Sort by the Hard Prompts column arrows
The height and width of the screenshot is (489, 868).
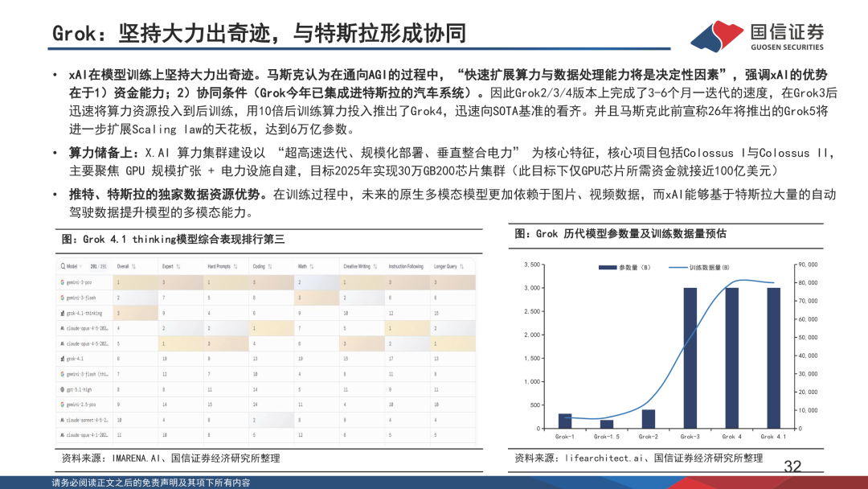pos(235,266)
